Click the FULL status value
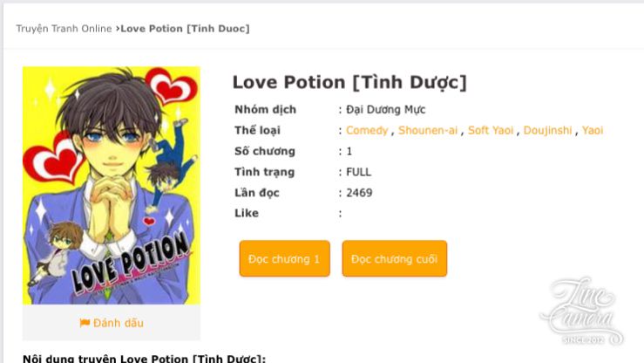This screenshot has width=644, height=363. [x=358, y=172]
